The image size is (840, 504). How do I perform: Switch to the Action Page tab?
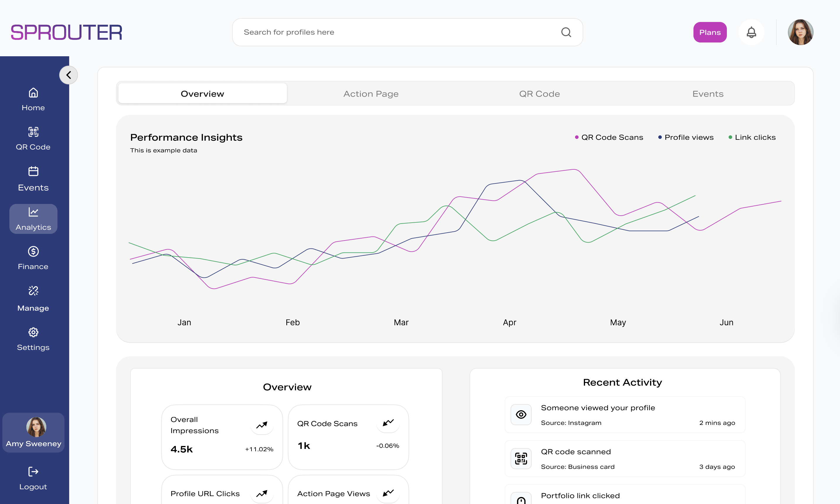[370, 93]
